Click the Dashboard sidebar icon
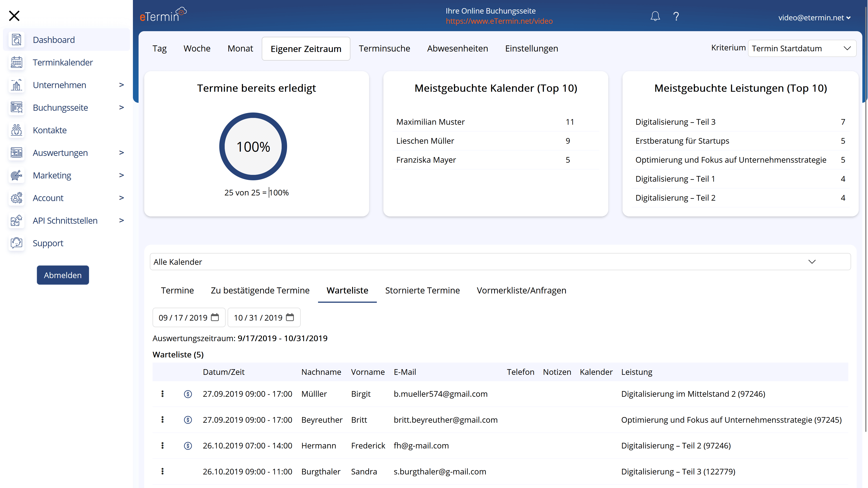This screenshot has height=488, width=868. click(x=17, y=40)
